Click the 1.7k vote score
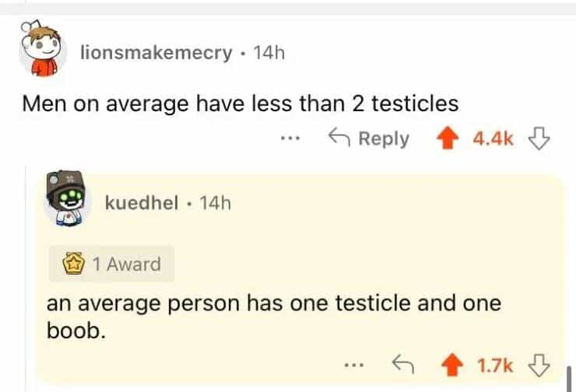The width and height of the screenshot is (576, 392). [x=493, y=362]
